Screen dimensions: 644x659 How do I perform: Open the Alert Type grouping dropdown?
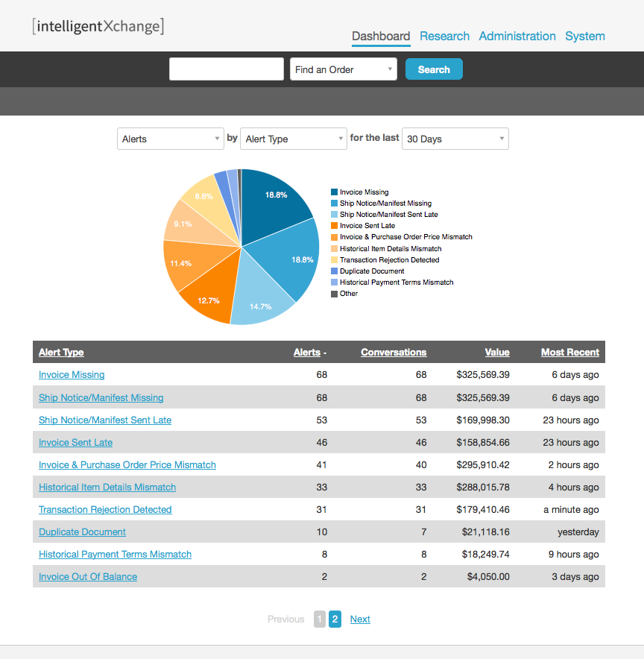(293, 139)
